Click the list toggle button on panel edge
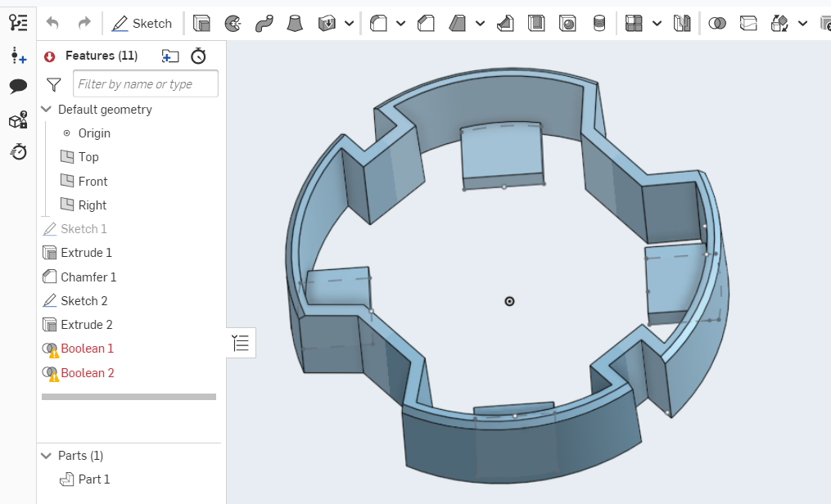Screen dimensions: 831x504 242,343
